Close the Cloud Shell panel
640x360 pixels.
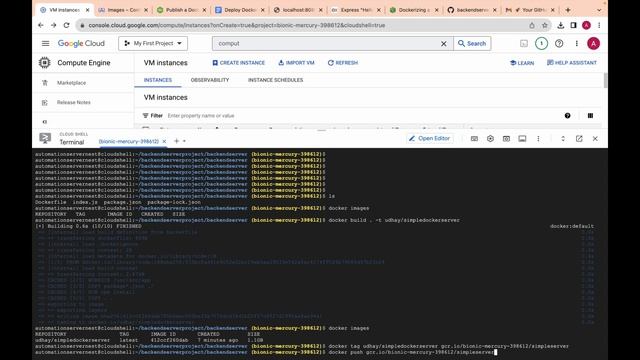[595, 139]
